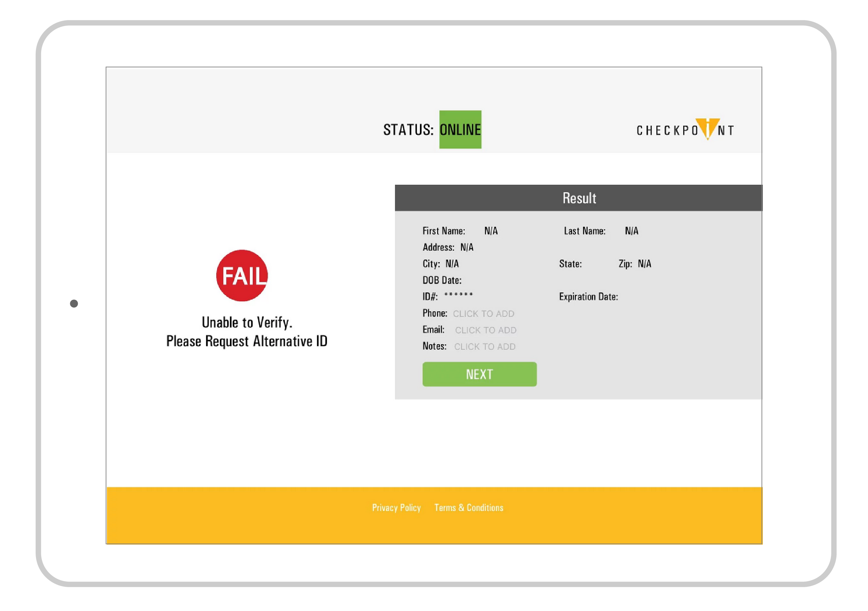The height and width of the screenshot is (611, 868).
Task: Click the masked ID# asterisks
Action: (x=458, y=295)
